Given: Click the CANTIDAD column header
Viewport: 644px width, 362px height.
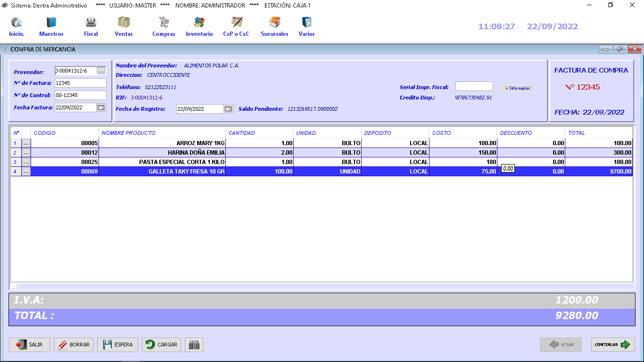Looking at the screenshot, I should coord(259,133).
